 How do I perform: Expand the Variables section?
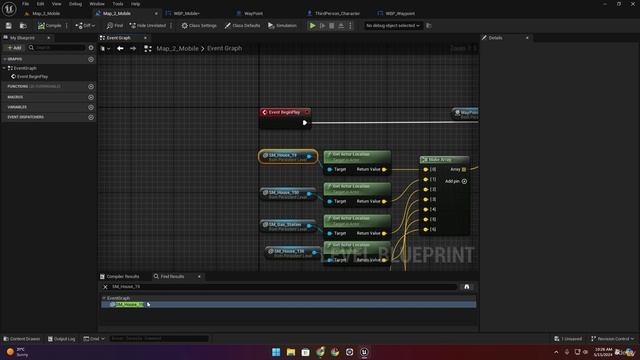click(17, 107)
